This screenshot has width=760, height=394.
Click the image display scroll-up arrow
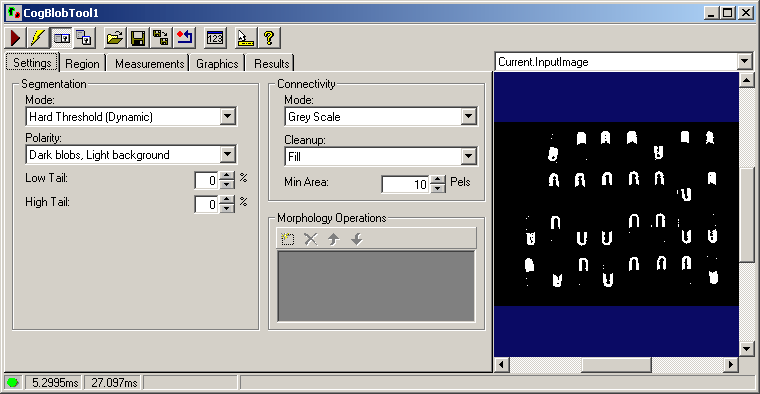746,80
